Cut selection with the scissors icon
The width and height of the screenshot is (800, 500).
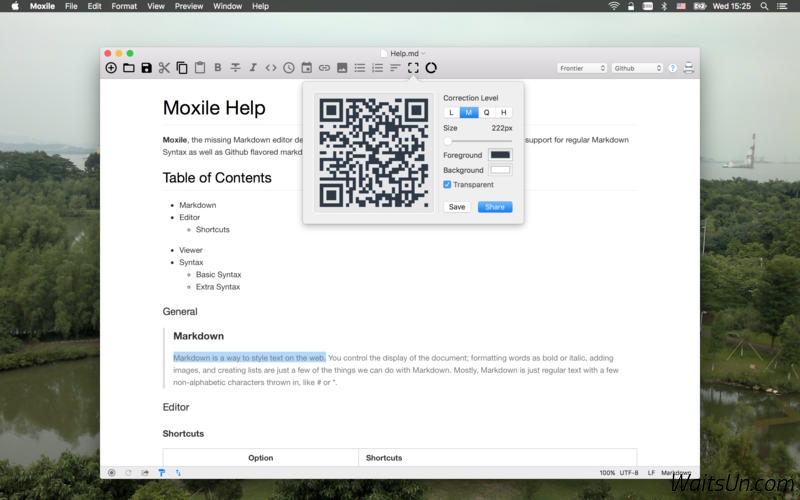164,68
